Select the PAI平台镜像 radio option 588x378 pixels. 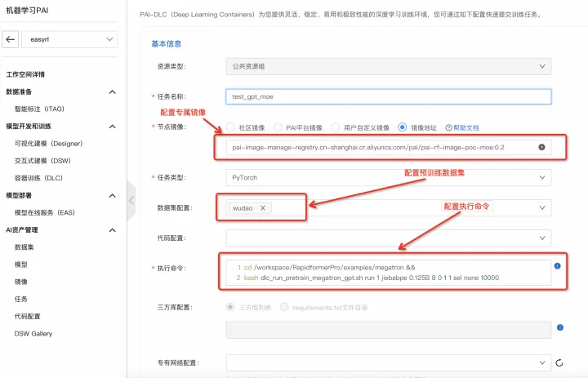point(278,127)
